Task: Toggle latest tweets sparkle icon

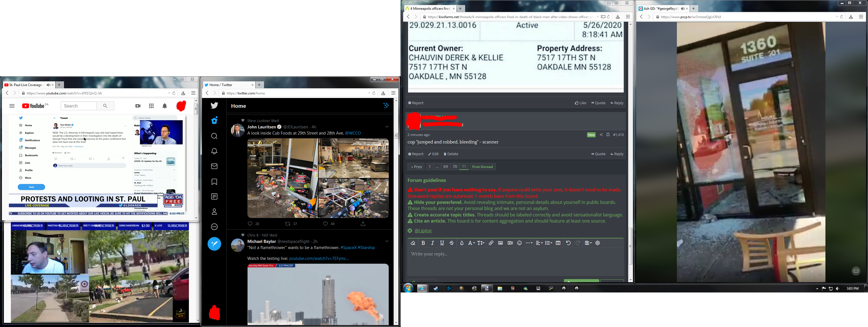Action: 386,106
